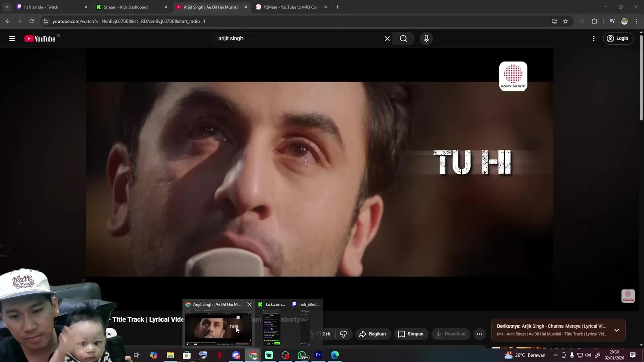Click the magnifier search button
This screenshot has height=362, width=644.
click(404, 39)
